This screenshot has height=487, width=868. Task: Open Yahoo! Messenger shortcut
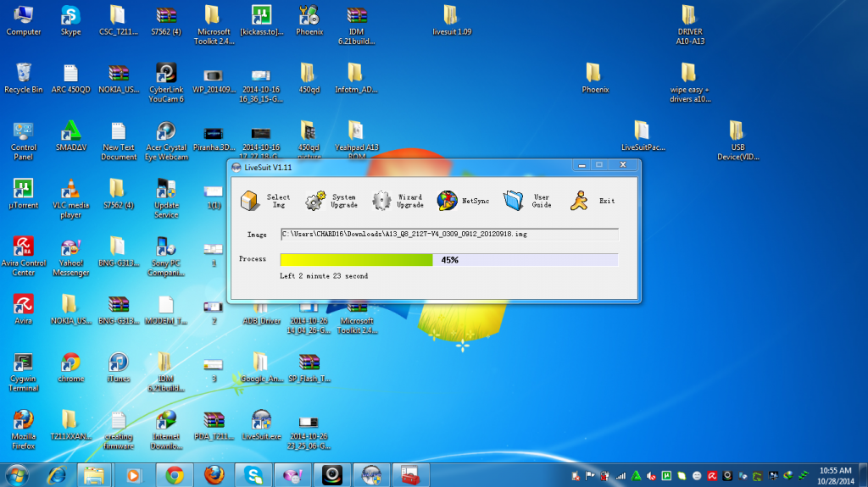click(71, 256)
